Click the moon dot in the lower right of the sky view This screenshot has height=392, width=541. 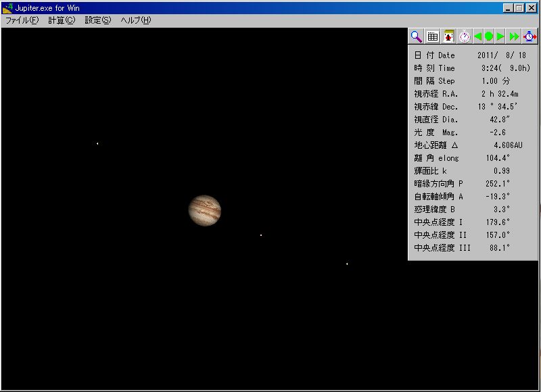347,264
